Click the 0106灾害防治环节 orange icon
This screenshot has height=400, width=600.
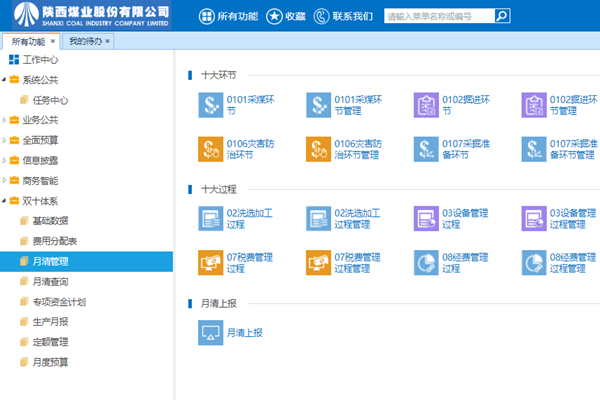[x=211, y=149]
